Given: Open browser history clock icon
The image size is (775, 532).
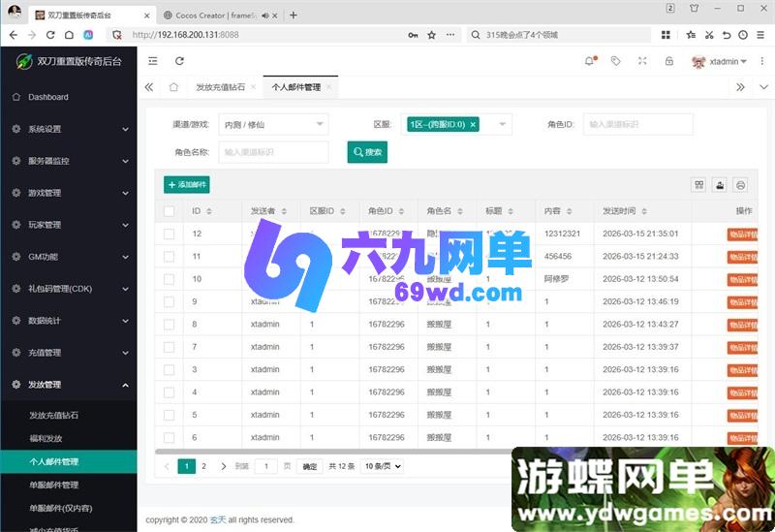Looking at the screenshot, I should 743,35.
